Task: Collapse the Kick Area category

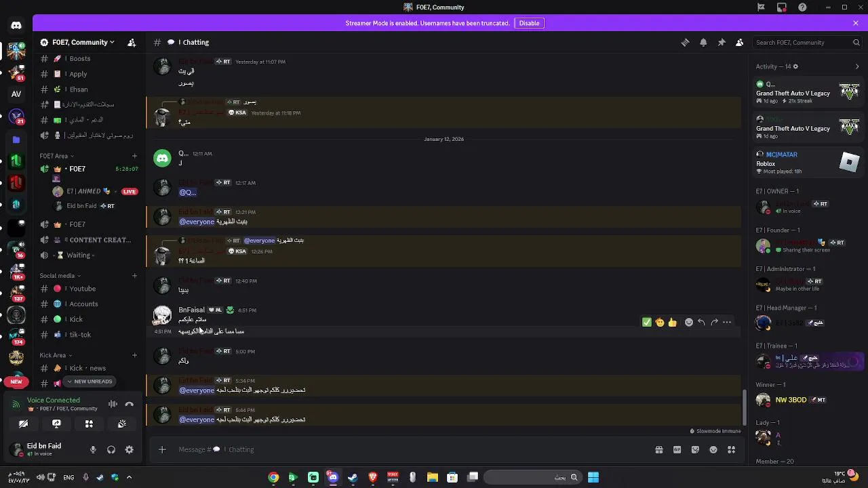Action: (56, 355)
